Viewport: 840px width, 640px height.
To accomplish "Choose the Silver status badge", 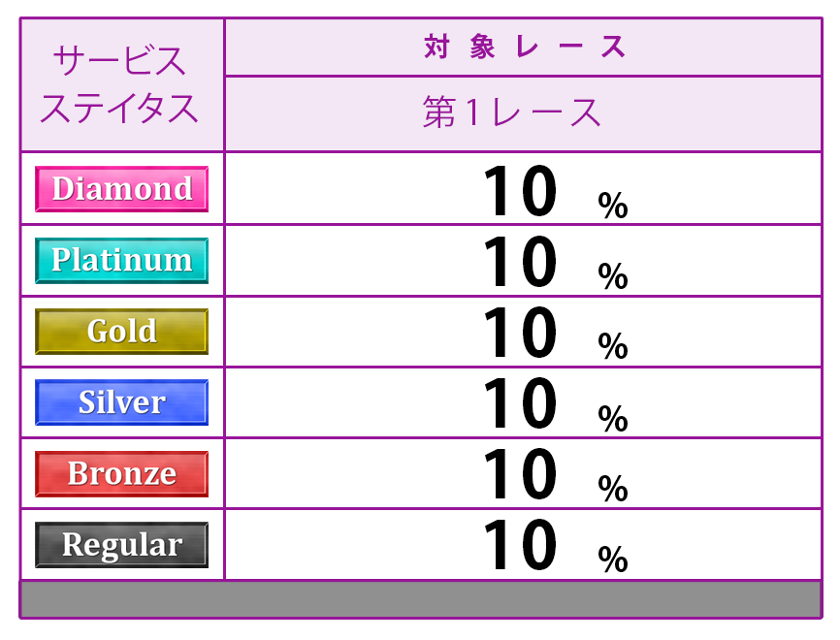I will 121,402.
